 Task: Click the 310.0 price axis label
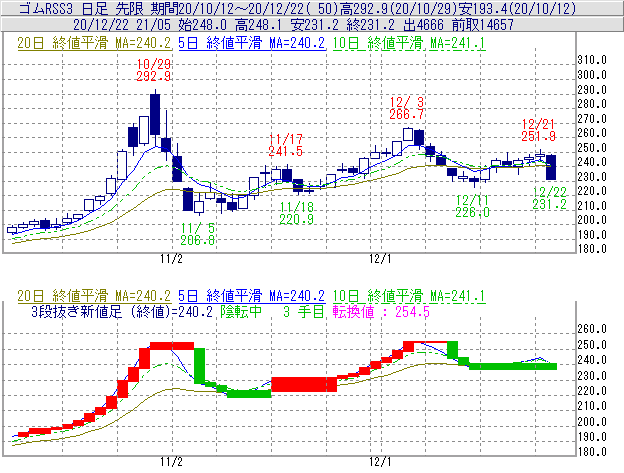[592, 60]
